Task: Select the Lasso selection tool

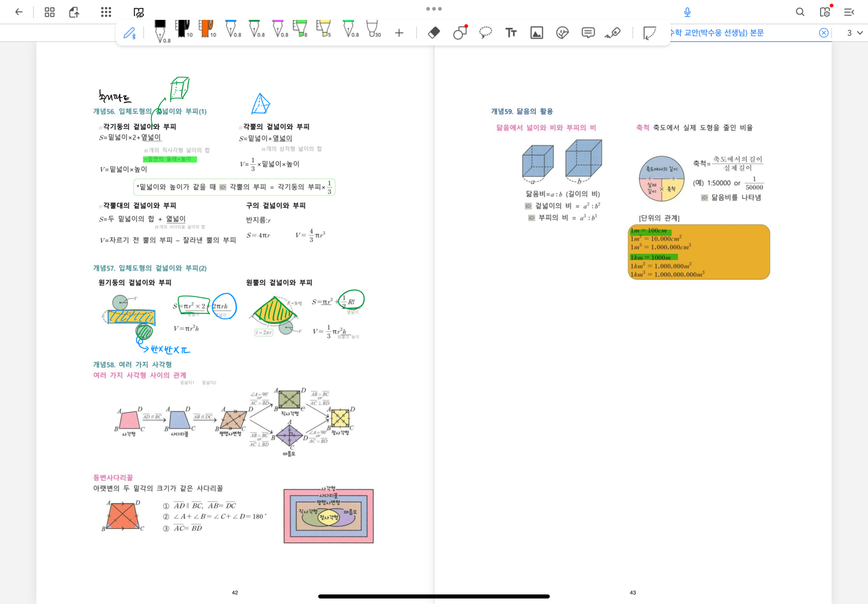Action: (486, 33)
